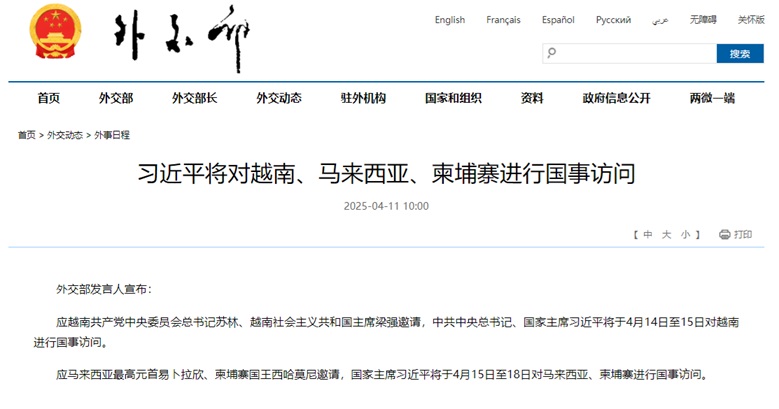Switch site language to English
This screenshot has height=409, width=779.
tap(450, 20)
